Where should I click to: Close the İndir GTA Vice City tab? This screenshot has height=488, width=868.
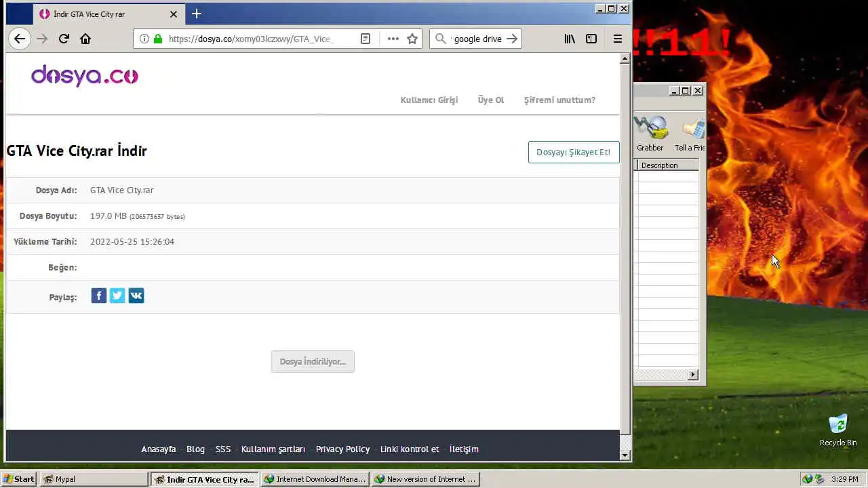(x=174, y=14)
